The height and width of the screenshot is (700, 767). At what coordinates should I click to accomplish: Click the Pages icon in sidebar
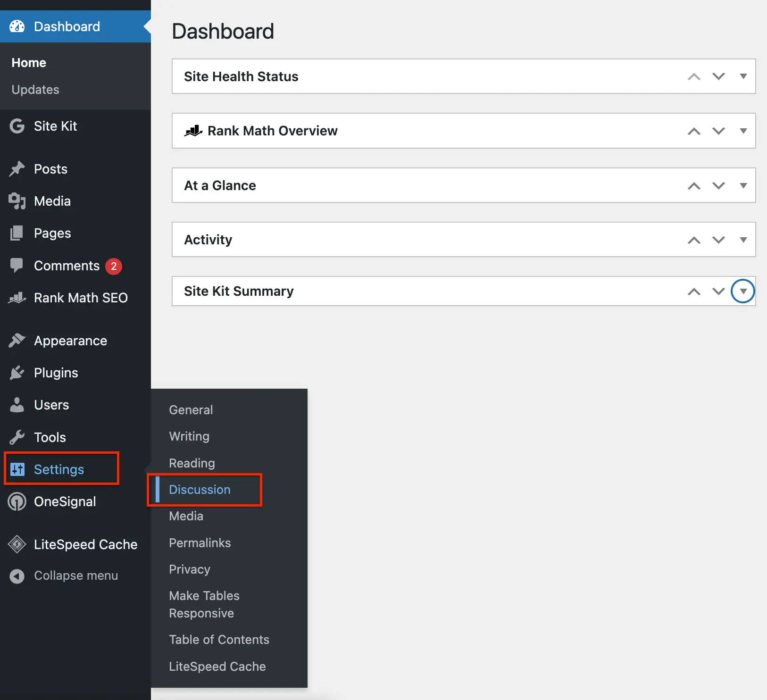(x=17, y=233)
